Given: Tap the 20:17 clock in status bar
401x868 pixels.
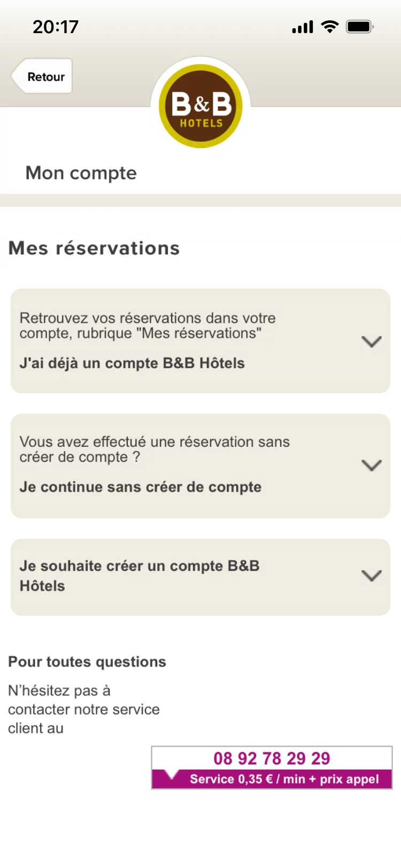Looking at the screenshot, I should click(x=56, y=27).
